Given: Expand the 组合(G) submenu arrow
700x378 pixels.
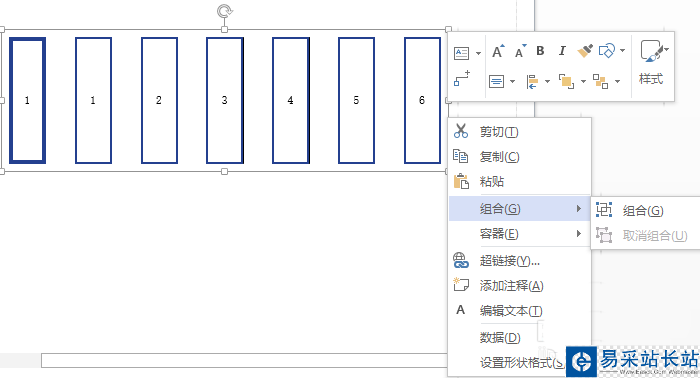Looking at the screenshot, I should point(579,208).
